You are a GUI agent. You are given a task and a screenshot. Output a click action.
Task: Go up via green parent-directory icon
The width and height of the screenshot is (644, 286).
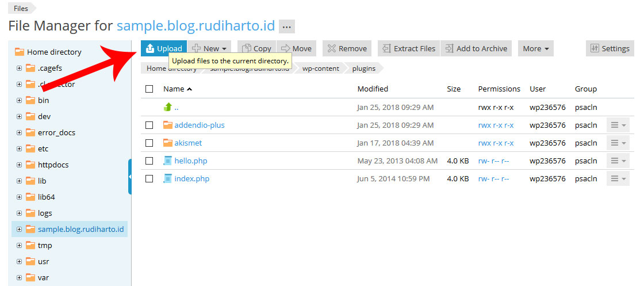[x=167, y=107]
